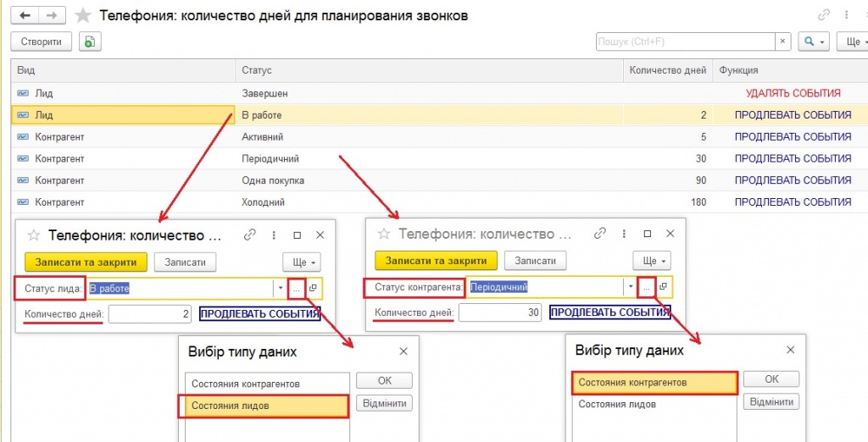
Task: Open the Ще menu in left dialog
Action: point(301,262)
